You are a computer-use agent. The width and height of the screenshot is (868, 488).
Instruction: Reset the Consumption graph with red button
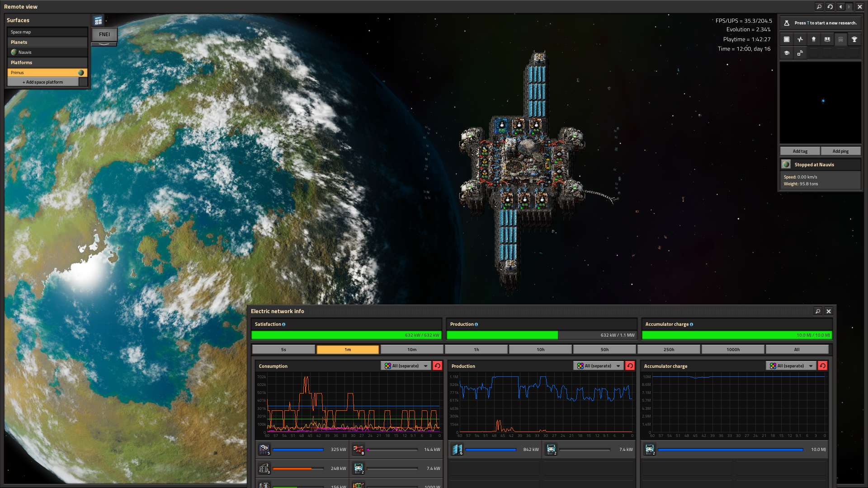click(437, 366)
